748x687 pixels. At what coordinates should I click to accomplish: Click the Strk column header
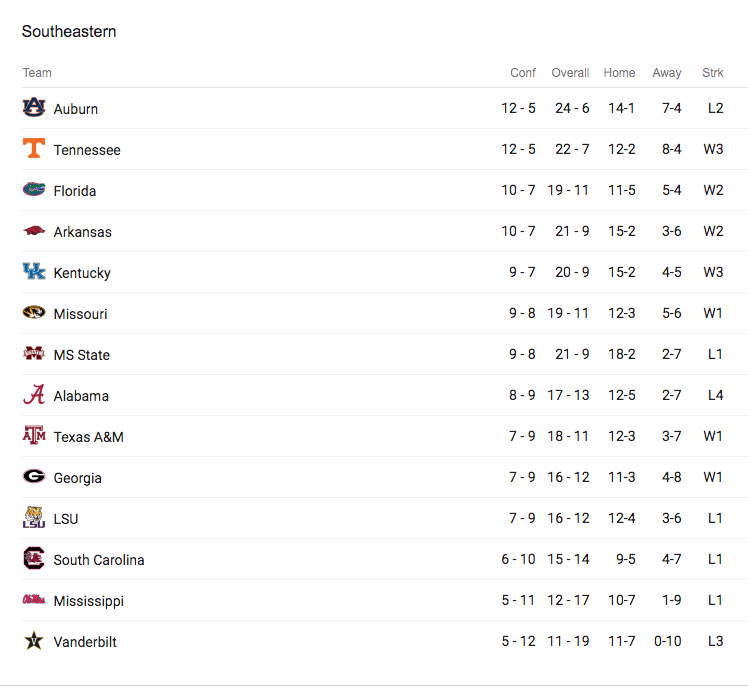click(x=713, y=73)
